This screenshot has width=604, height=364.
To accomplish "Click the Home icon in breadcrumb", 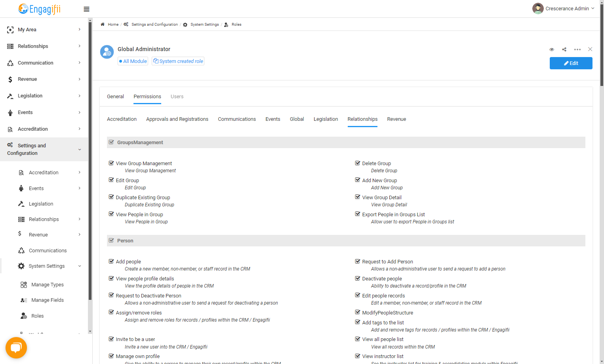I will click(103, 24).
